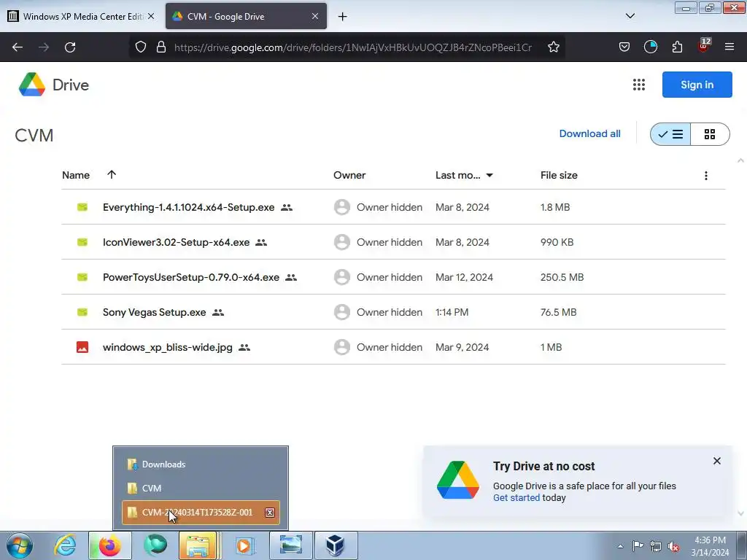Sort by the Name column header

[76, 175]
